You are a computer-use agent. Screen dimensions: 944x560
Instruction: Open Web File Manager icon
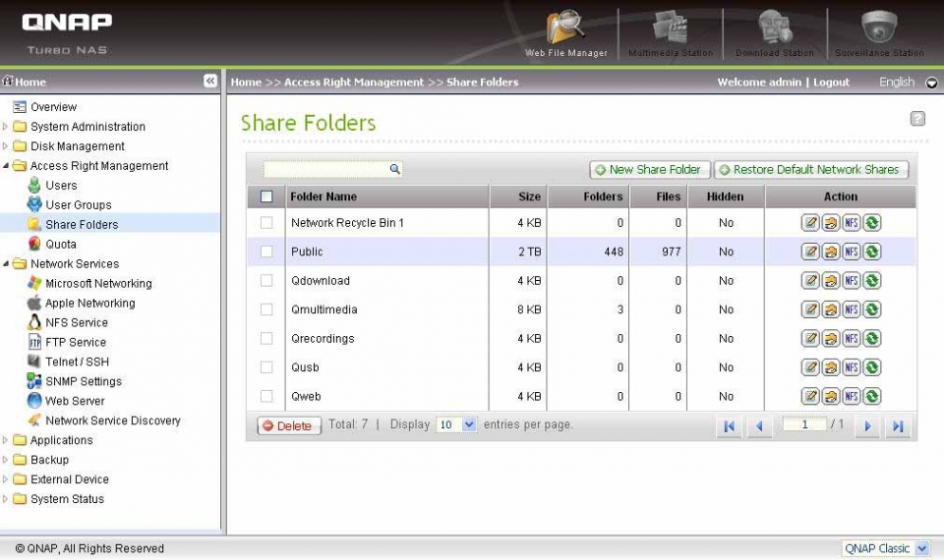coord(566,29)
